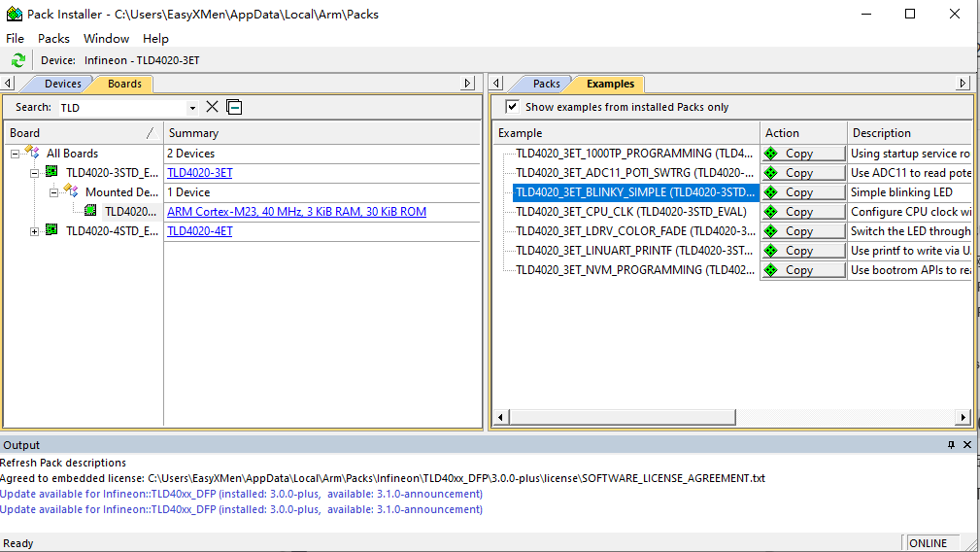Copy the LDRV_COLOR_FADE example
The width and height of the screenshot is (980, 552).
click(x=803, y=230)
